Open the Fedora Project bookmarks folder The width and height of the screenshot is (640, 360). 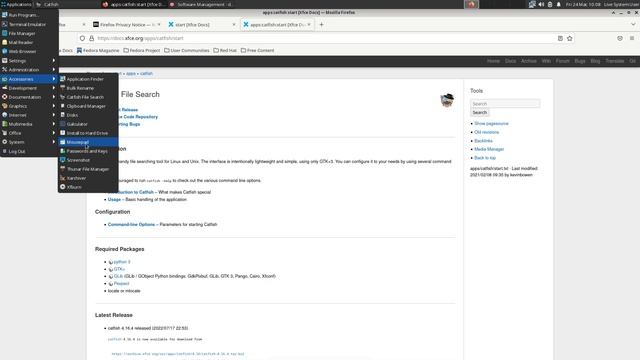[x=142, y=51]
